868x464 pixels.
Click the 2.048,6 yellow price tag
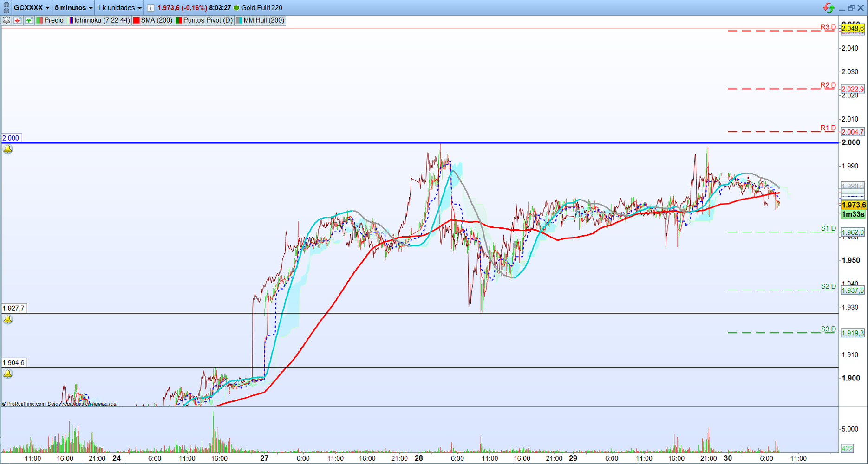point(853,29)
